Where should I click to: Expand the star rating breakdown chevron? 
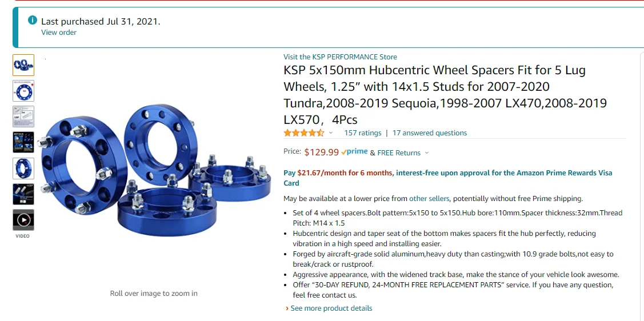point(331,133)
